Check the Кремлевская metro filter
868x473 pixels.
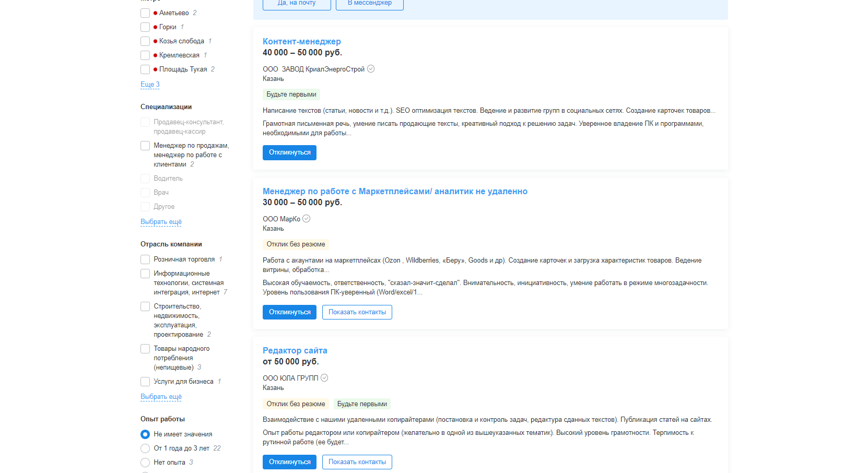pos(145,55)
